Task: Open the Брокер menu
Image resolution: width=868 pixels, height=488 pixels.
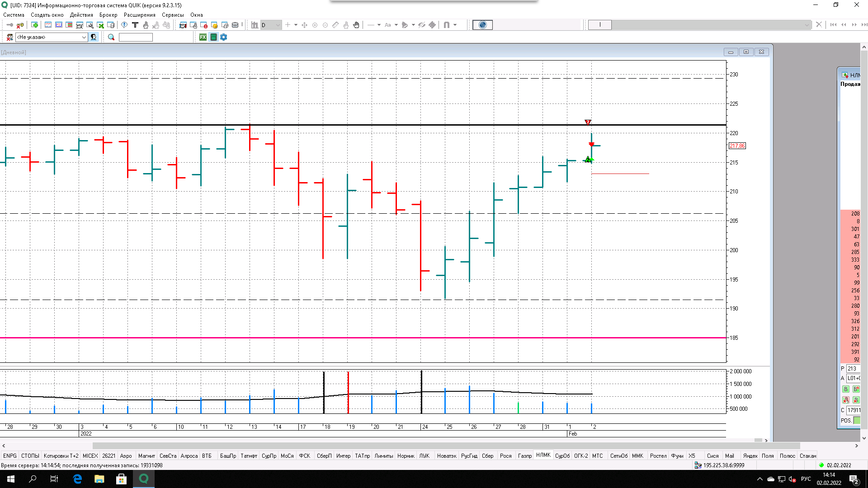Action: click(108, 15)
